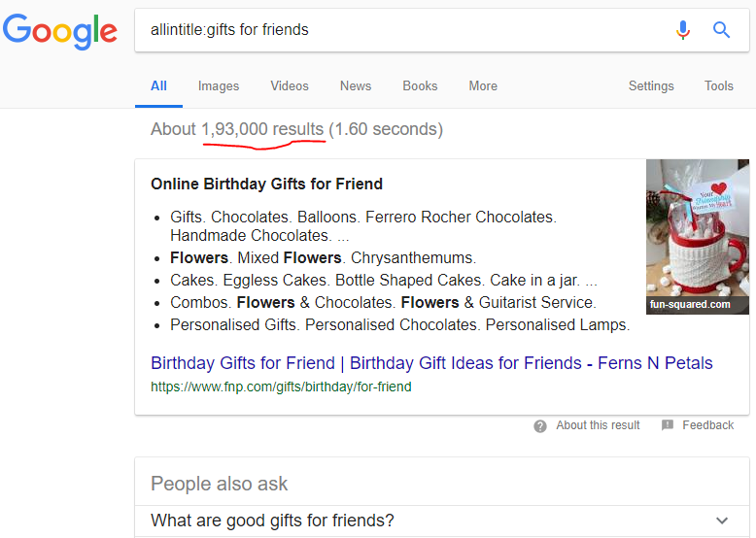Open the Books results tab
Viewport: 756px width, 538px height.
coord(420,85)
